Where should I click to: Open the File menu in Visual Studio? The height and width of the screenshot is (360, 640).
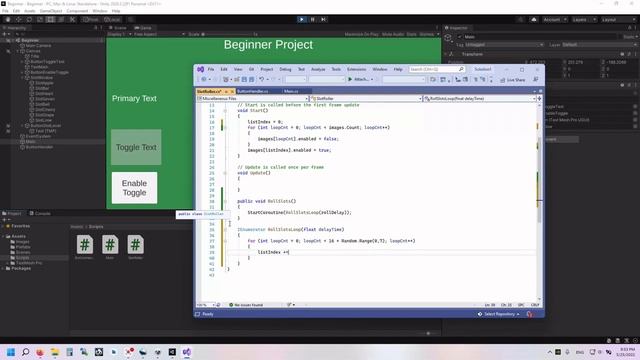pyautogui.click(x=211, y=69)
